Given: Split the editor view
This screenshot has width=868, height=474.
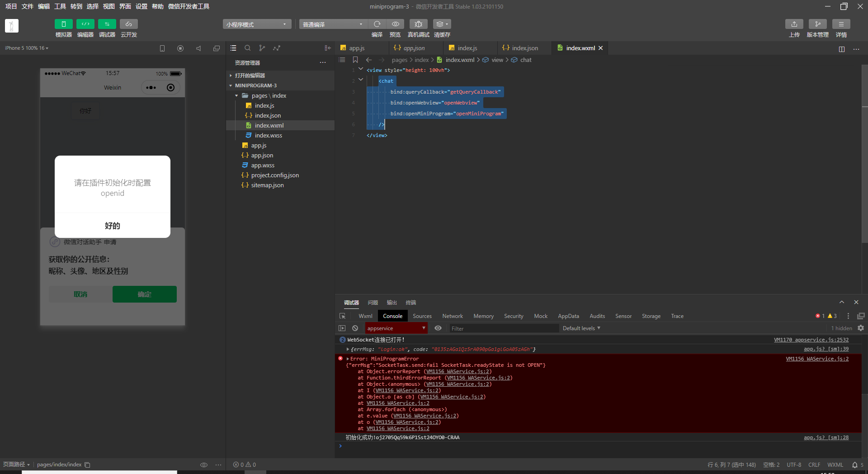Looking at the screenshot, I should [842, 49].
